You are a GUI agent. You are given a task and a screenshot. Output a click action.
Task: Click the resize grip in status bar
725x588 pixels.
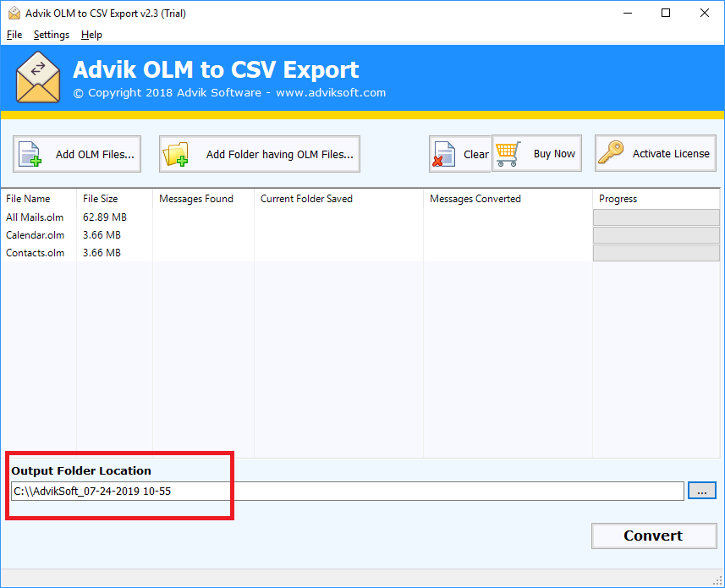tap(718, 581)
